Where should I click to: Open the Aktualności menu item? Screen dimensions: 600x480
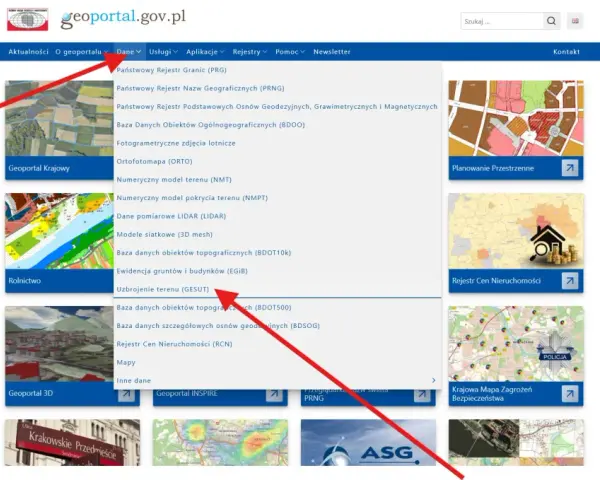click(x=28, y=52)
